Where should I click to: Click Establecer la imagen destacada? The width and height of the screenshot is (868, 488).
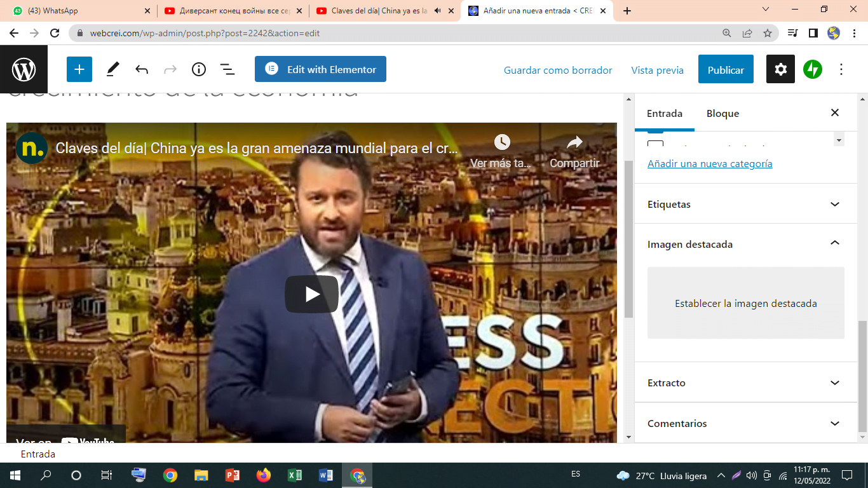[746, 303]
